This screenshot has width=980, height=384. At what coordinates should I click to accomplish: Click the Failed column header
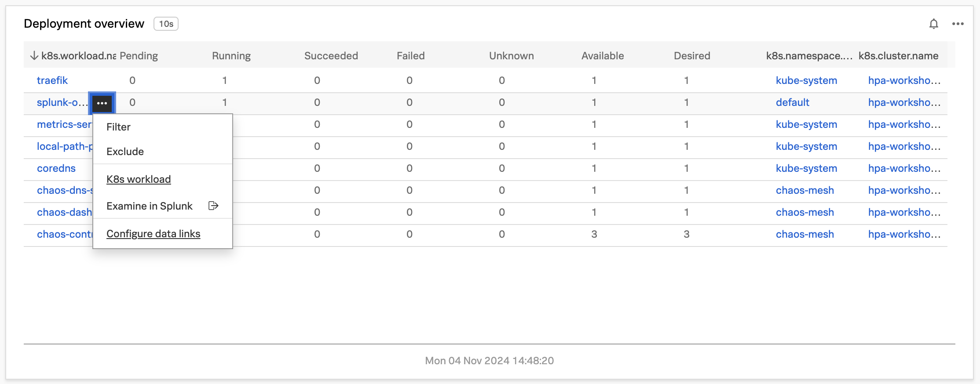coord(410,56)
